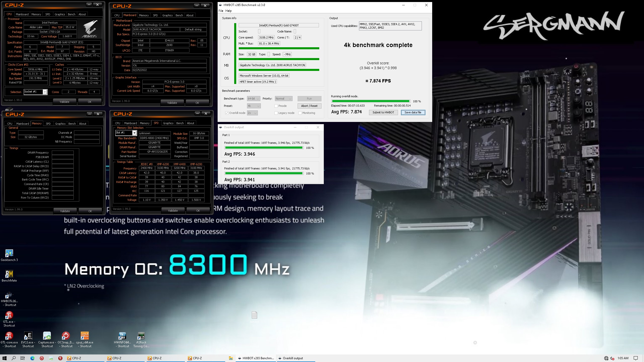Toggle the Overkill mode checkbox
Image resolution: width=644 pixels, height=362 pixels.
pos(227,113)
